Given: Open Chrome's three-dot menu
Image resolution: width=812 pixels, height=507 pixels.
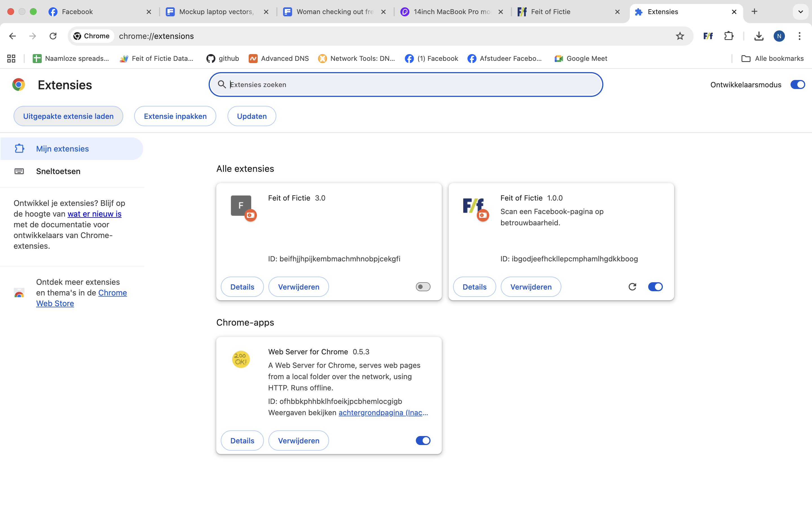Looking at the screenshot, I should click(x=800, y=36).
